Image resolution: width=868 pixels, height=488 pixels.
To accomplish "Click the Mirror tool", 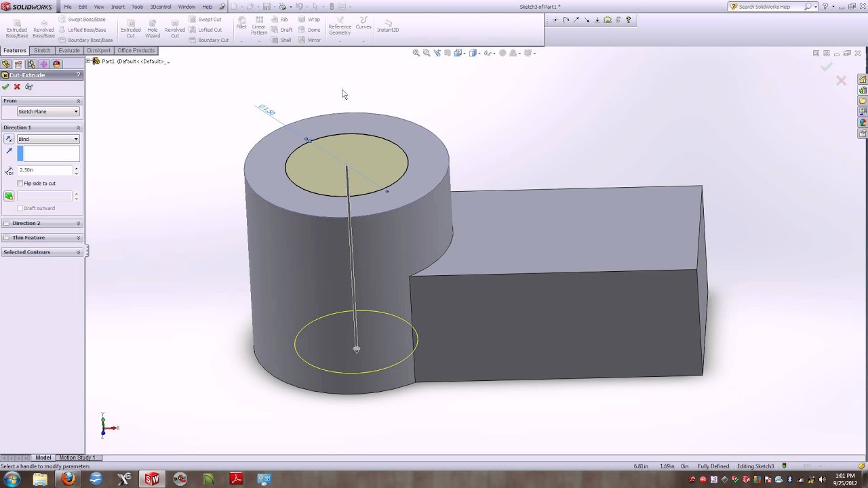I will [x=309, y=40].
